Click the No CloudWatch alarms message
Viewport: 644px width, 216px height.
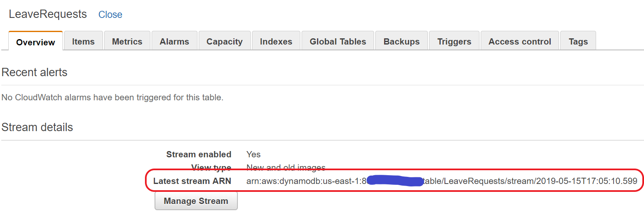pyautogui.click(x=112, y=98)
